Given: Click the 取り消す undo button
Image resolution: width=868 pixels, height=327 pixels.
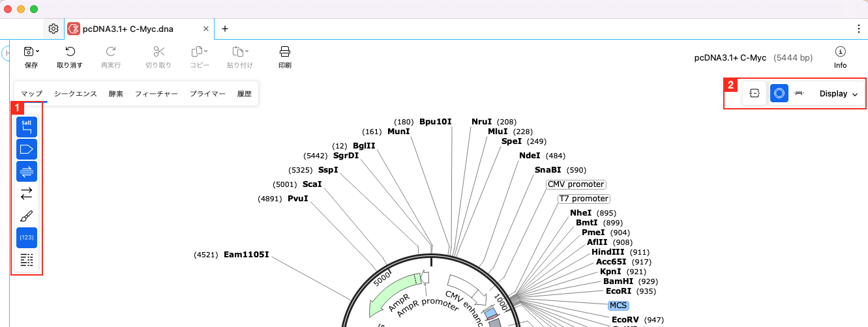Looking at the screenshot, I should coord(70,57).
